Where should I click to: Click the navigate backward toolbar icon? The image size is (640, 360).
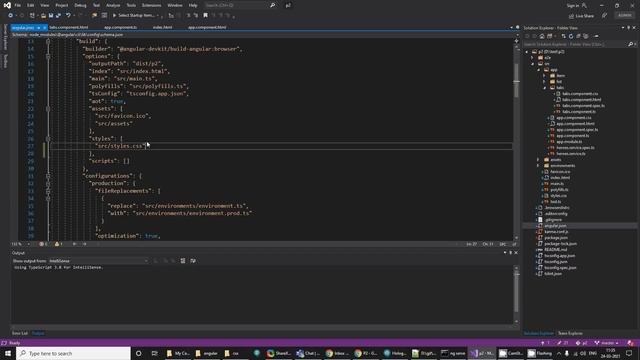click(x=11, y=16)
